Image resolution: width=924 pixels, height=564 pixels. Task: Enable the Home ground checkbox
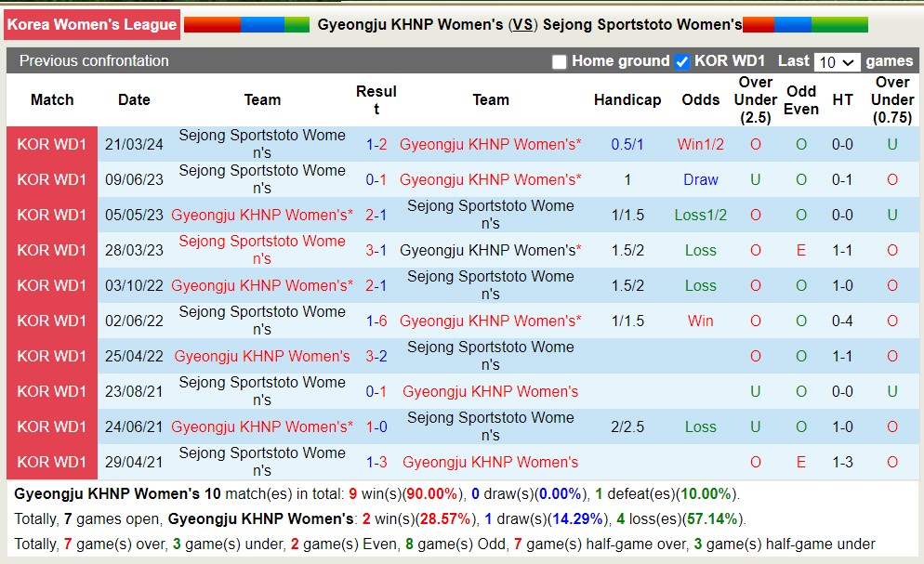[x=560, y=61]
